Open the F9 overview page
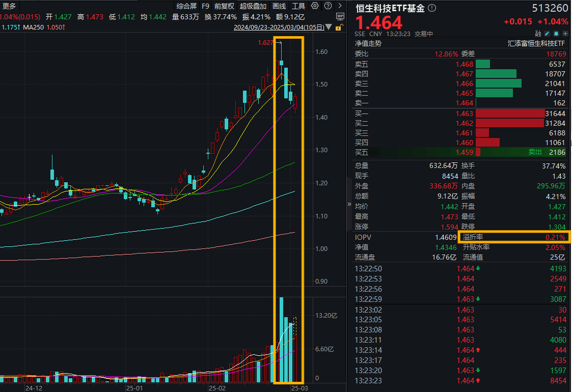Viewport: 572px width, 392px height. coord(205,6)
